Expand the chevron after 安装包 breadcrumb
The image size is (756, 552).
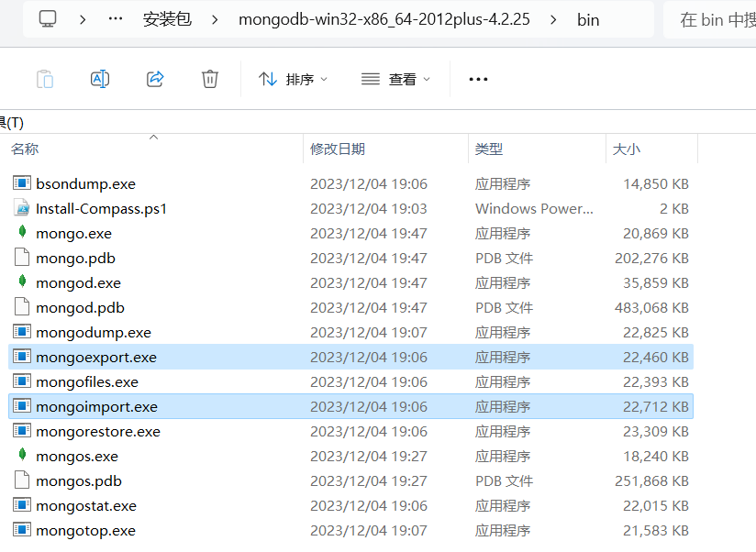tap(215, 20)
